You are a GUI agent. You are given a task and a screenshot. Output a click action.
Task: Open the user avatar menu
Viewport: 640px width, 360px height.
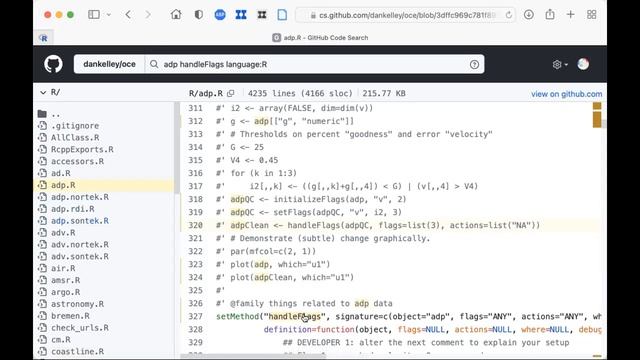tap(583, 64)
